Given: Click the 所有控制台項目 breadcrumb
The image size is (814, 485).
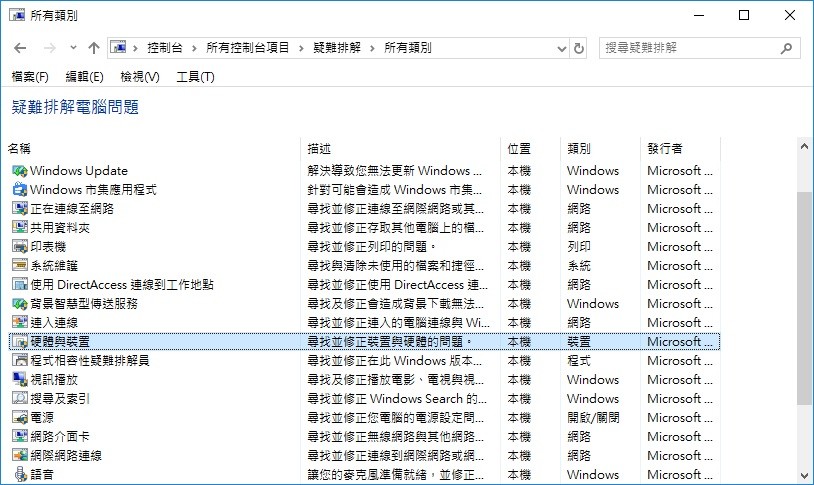Looking at the screenshot, I should (x=248, y=48).
